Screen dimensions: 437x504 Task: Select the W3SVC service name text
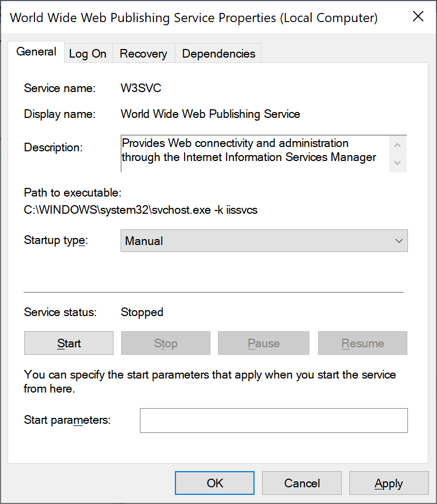141,88
